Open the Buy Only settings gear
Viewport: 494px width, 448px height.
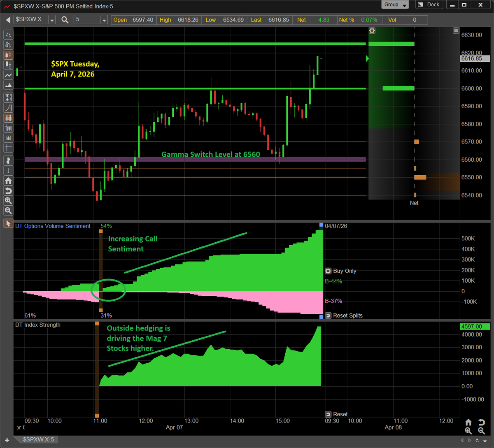point(328,271)
